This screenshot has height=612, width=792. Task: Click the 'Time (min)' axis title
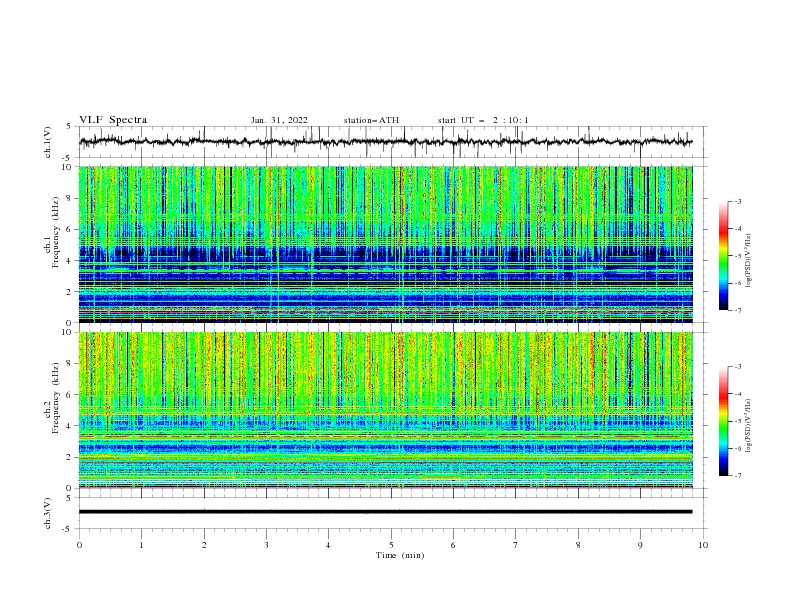tap(400, 555)
